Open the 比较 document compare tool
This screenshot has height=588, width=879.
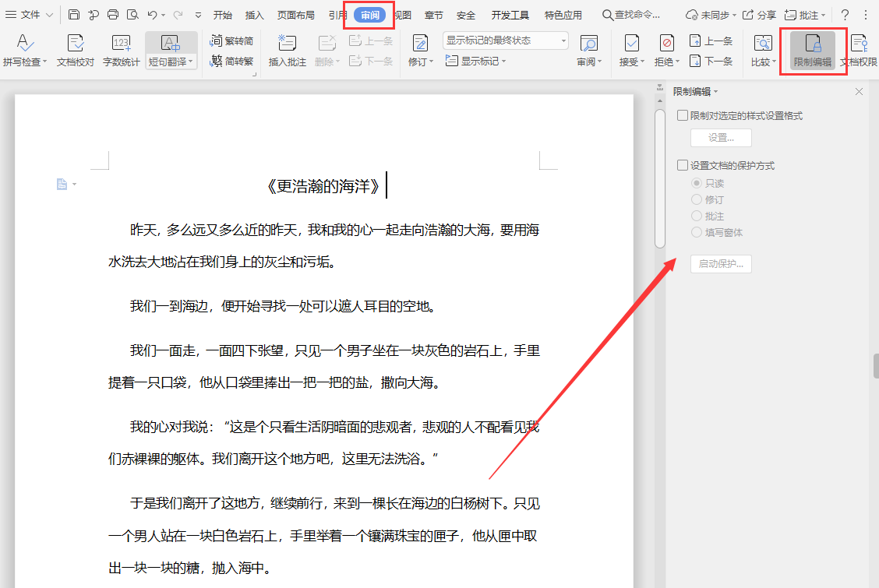click(762, 49)
